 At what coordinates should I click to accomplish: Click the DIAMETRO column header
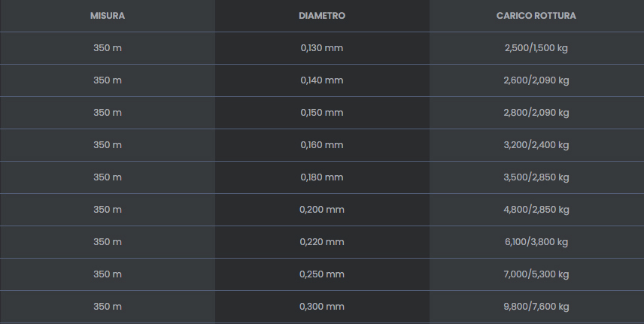tap(322, 16)
